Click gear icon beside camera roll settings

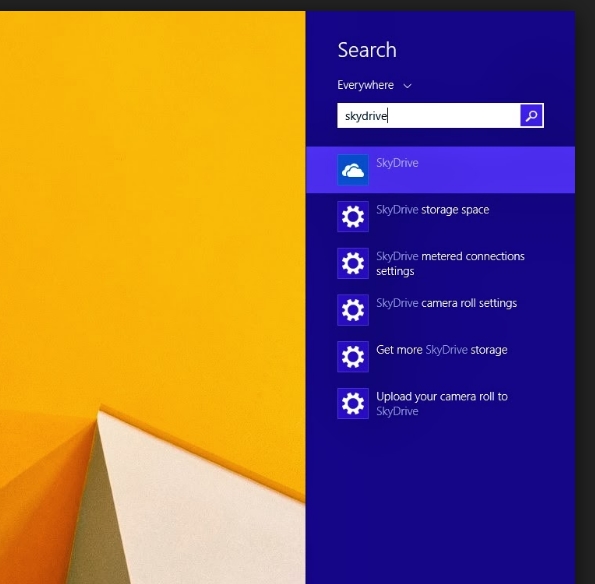[353, 310]
